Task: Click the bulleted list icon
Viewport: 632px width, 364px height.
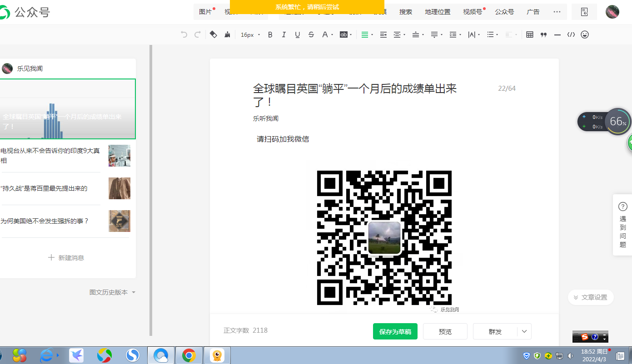Action: [490, 34]
